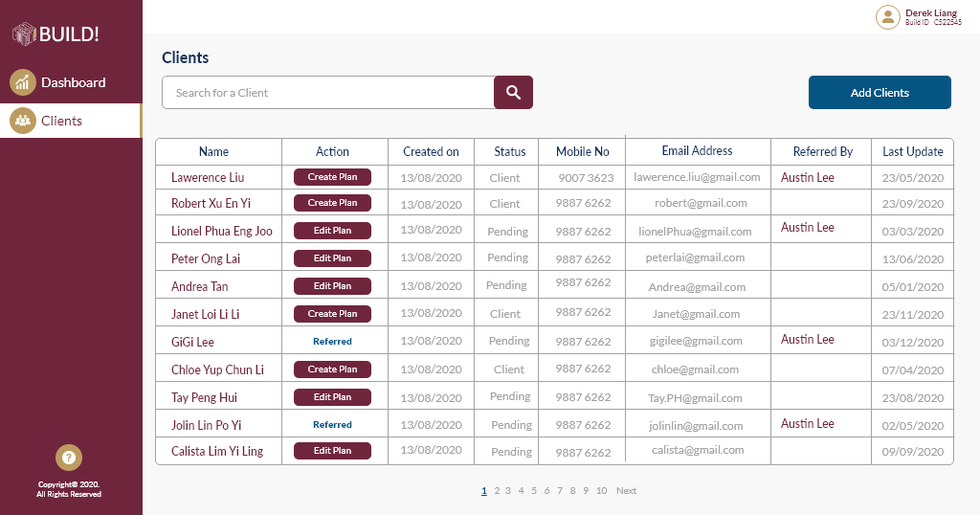The image size is (980, 515).
Task: Jump to page 10 in pagination
Action: (x=601, y=491)
